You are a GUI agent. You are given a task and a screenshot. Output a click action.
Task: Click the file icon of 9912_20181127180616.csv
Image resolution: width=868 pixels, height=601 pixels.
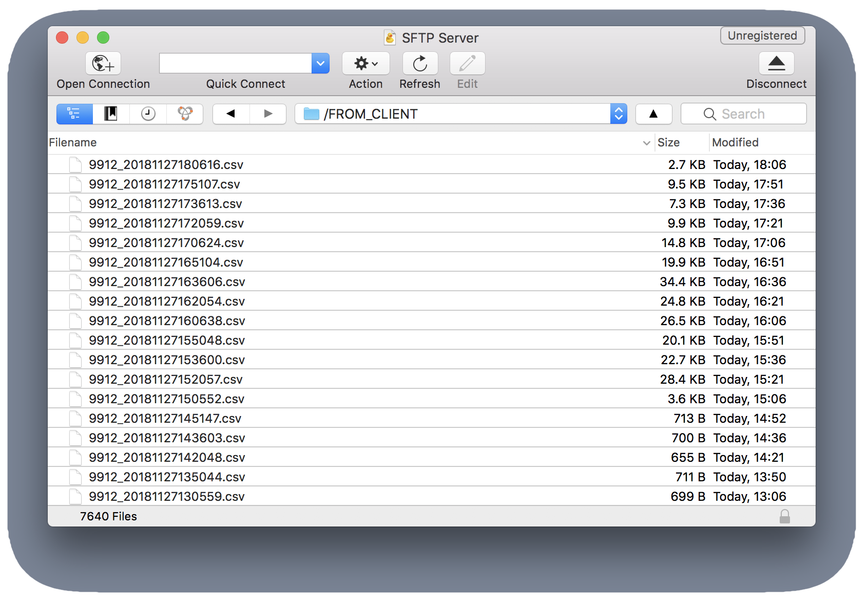[x=75, y=164]
